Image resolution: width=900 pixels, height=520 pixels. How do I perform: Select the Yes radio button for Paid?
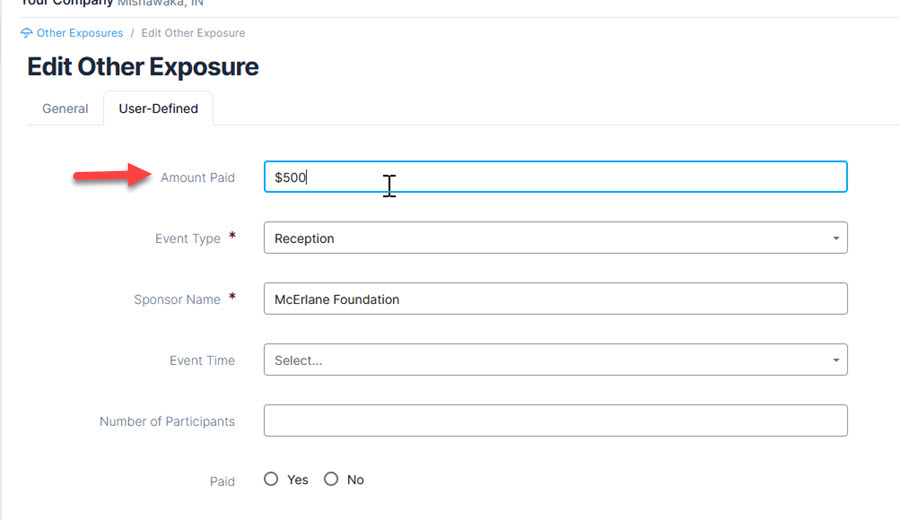[271, 479]
